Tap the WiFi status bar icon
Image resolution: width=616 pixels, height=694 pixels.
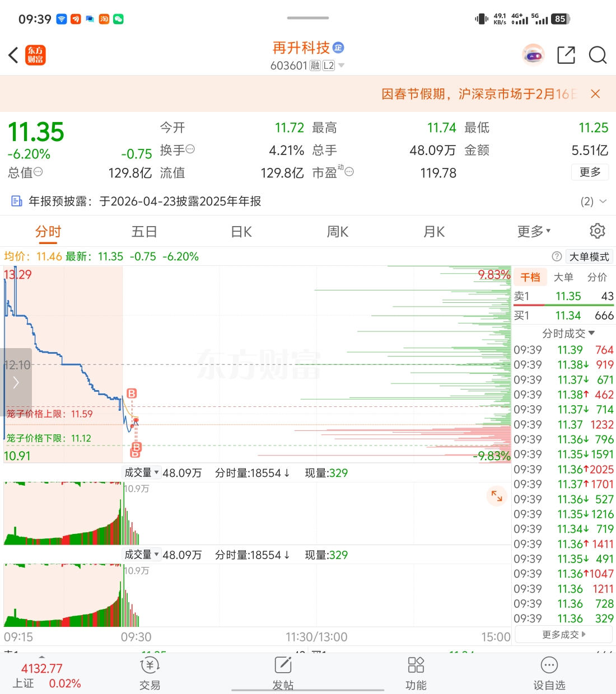(x=62, y=19)
